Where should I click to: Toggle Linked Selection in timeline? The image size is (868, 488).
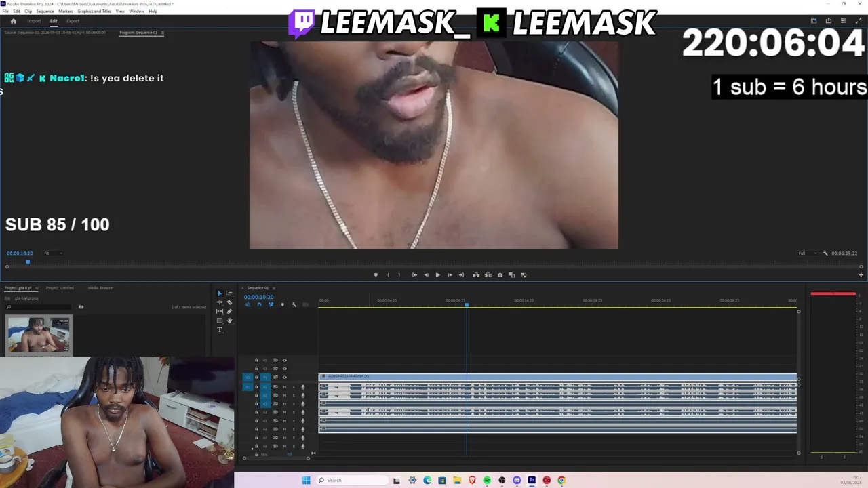click(271, 304)
